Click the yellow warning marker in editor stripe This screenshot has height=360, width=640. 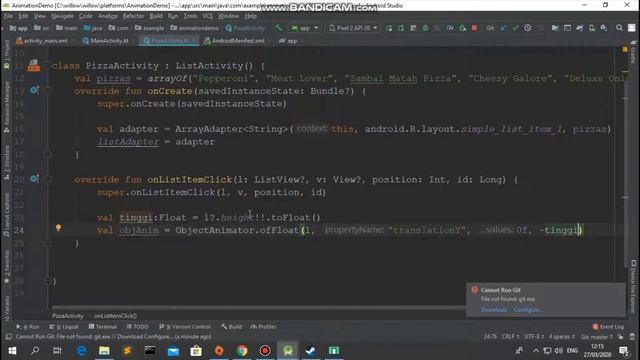(x=625, y=49)
